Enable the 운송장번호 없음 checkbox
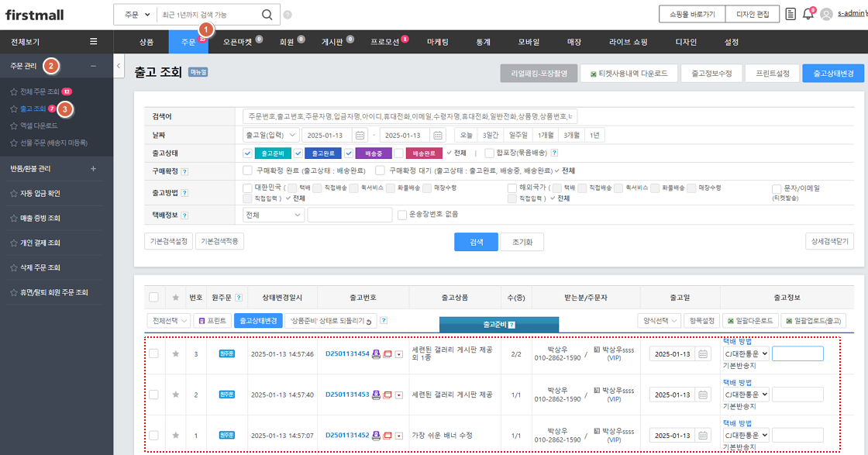 (x=401, y=215)
